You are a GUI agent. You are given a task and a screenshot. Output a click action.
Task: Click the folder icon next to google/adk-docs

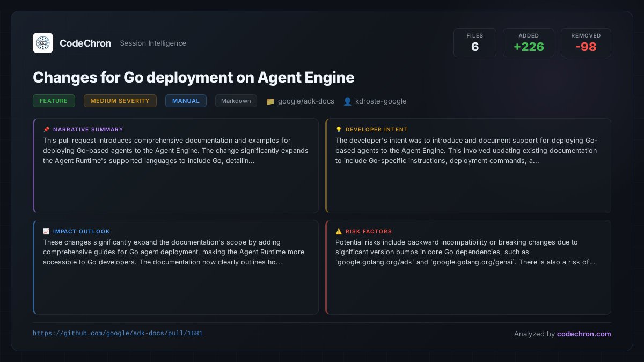click(270, 101)
